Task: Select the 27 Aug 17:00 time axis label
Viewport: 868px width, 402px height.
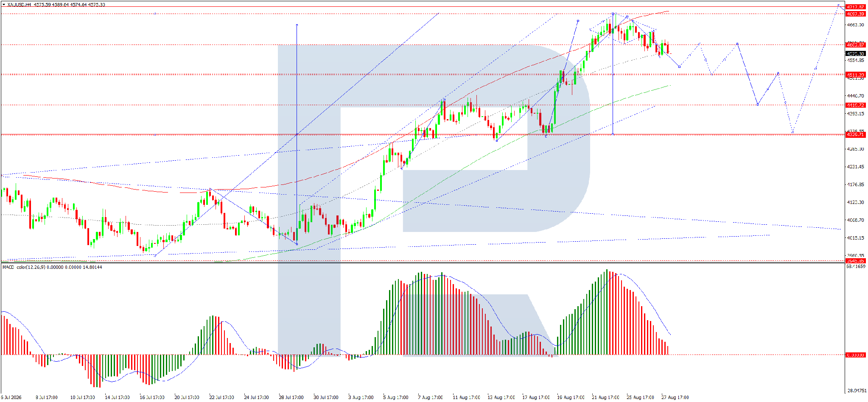Action: click(x=675, y=398)
